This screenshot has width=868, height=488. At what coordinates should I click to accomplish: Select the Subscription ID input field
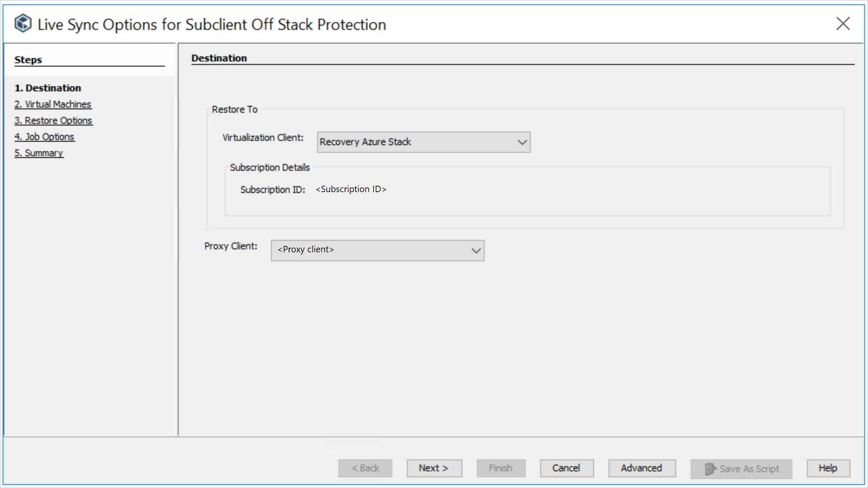click(351, 189)
